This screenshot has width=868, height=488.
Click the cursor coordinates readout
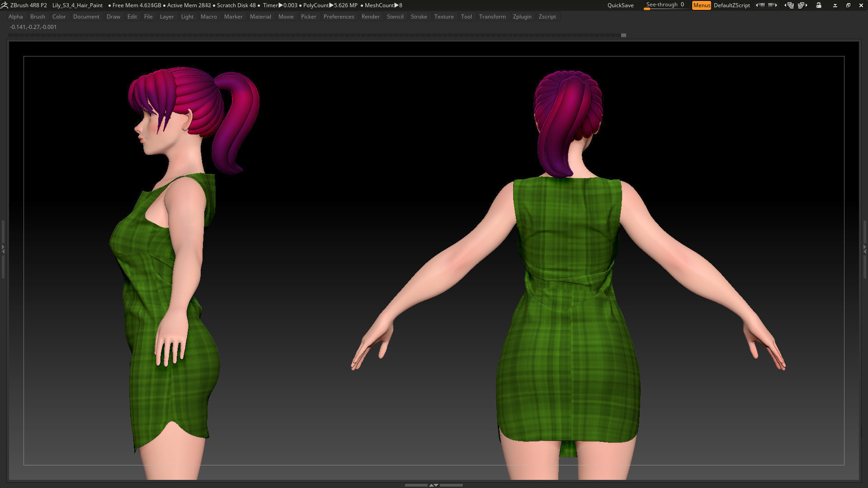[x=33, y=27]
